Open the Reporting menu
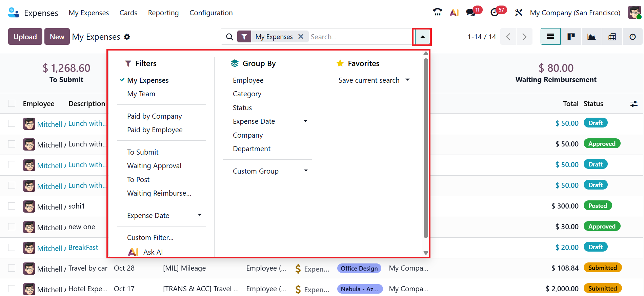This screenshot has height=296, width=644. [x=163, y=13]
